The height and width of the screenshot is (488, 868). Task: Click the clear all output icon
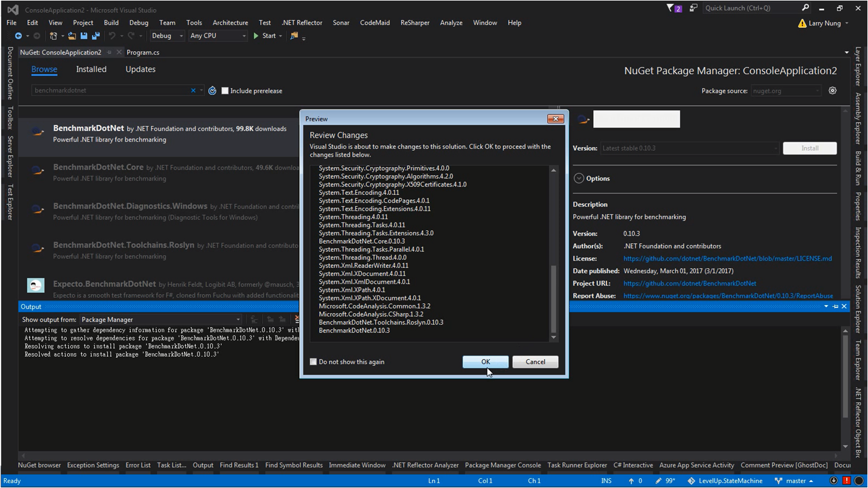click(x=297, y=320)
